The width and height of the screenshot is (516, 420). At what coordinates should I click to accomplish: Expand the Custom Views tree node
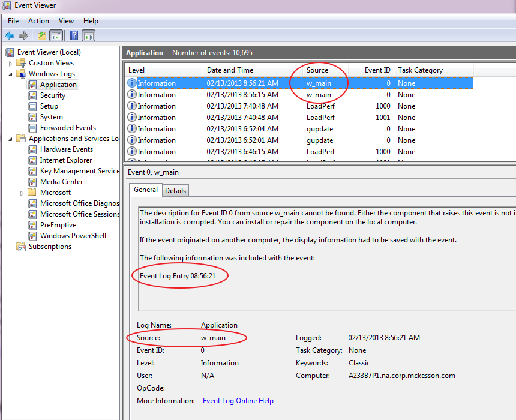coord(11,63)
